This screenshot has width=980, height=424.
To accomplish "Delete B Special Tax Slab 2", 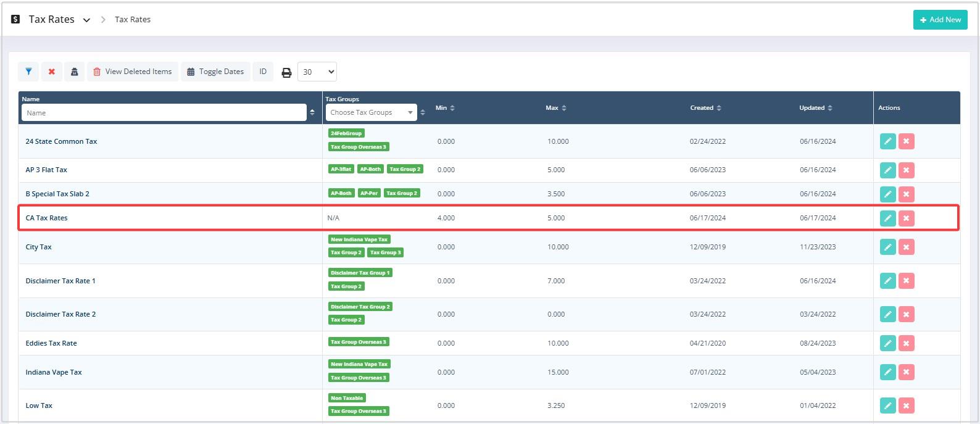I will [907, 194].
